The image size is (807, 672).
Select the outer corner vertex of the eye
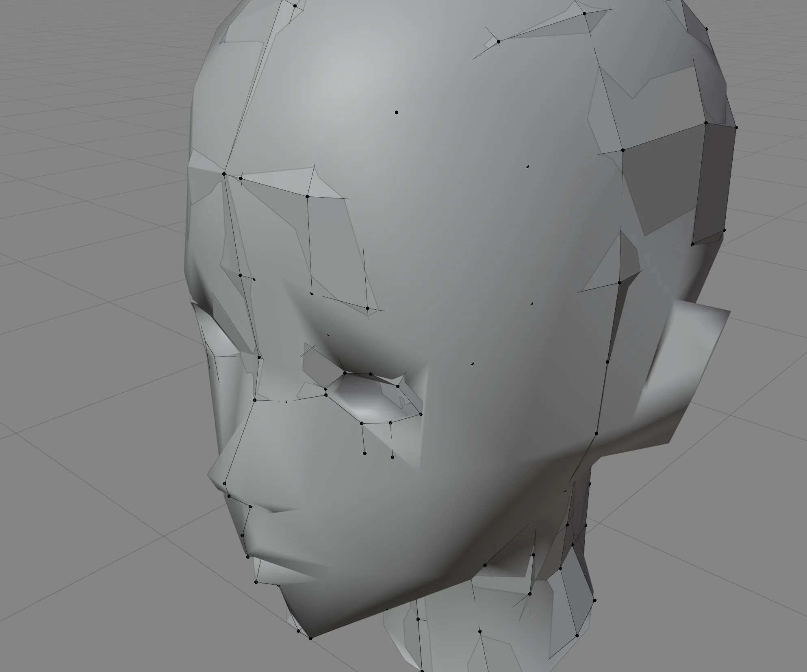click(x=421, y=415)
